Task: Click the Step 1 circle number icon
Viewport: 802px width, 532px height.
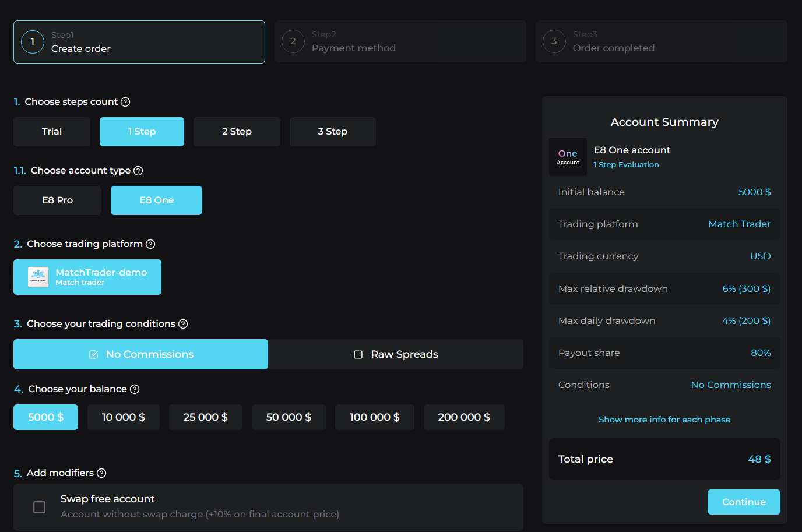Action: click(x=33, y=42)
